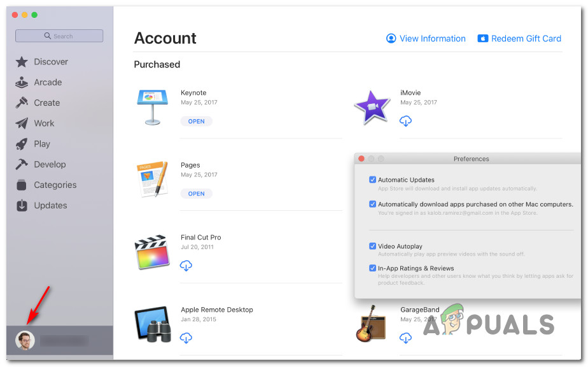
Task: Close the Preferences window
Action: pyautogui.click(x=361, y=159)
